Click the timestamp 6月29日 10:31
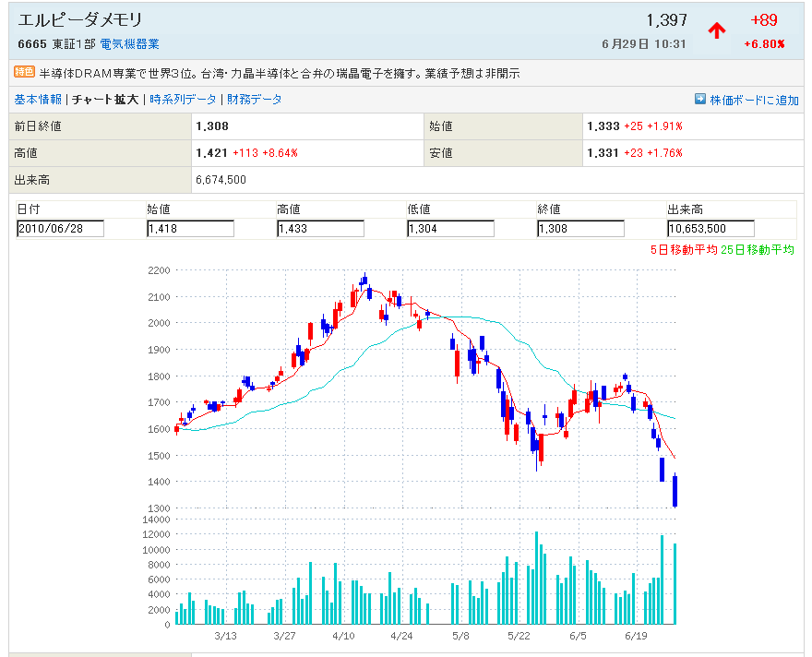 [644, 44]
